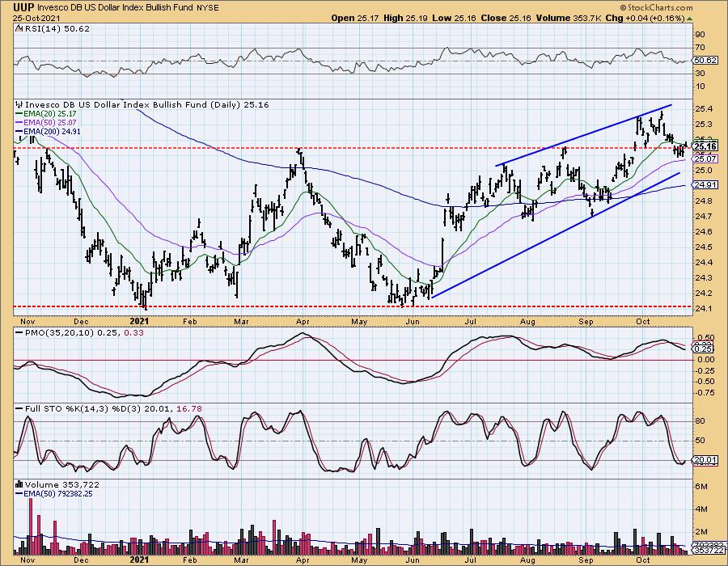Click the RSI(14) indicator legend icon
The image size is (728, 566).
coord(19,28)
